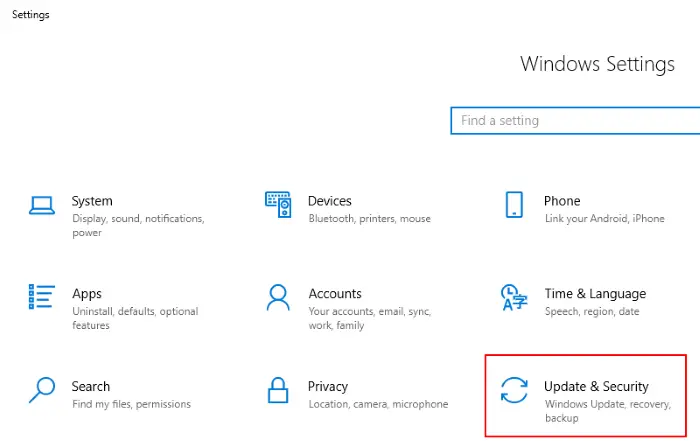Click 'Your accounts, email, sync, work, family' text
700x441 pixels.
[370, 318]
